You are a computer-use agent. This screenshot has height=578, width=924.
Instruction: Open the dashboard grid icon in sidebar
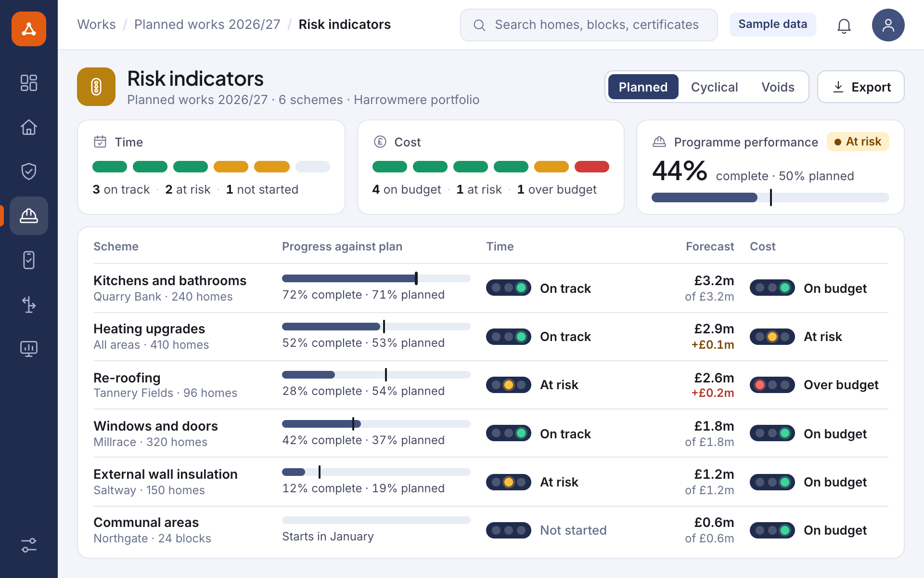[29, 83]
